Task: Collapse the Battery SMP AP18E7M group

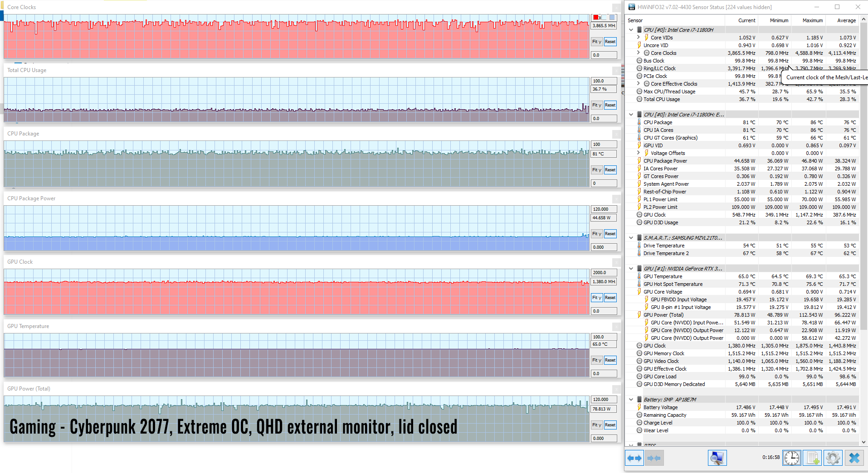Action: (631, 400)
